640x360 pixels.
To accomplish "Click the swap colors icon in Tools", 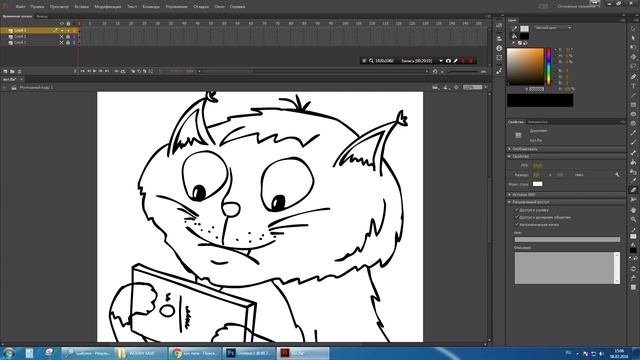I will click(635, 259).
